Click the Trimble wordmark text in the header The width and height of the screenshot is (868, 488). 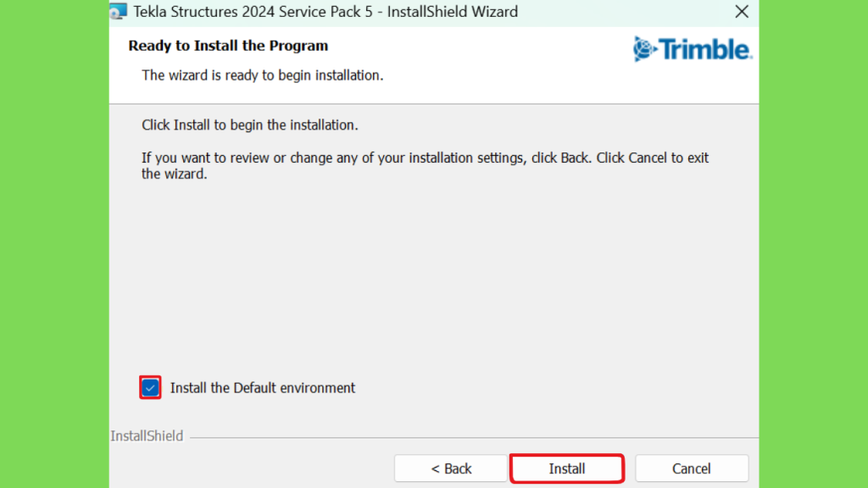click(705, 49)
